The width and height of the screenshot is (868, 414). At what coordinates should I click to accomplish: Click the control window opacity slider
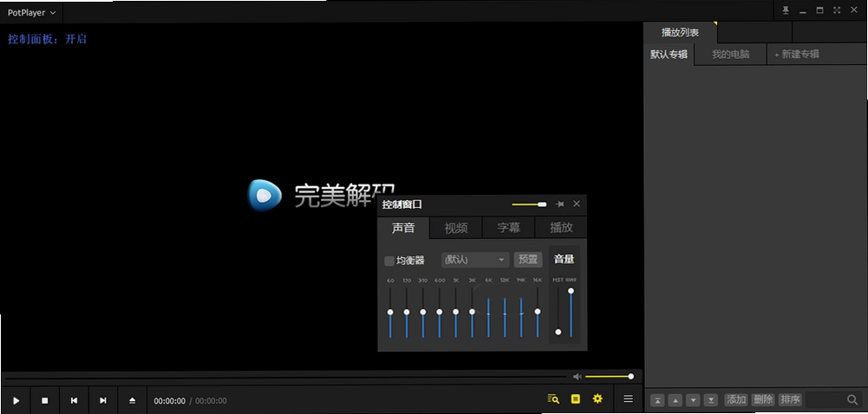point(529,204)
